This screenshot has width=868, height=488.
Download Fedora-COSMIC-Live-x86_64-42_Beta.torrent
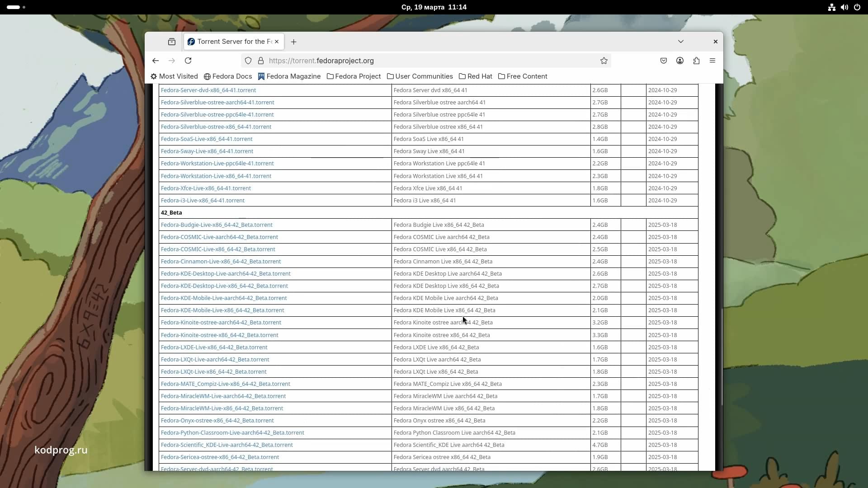(218, 249)
